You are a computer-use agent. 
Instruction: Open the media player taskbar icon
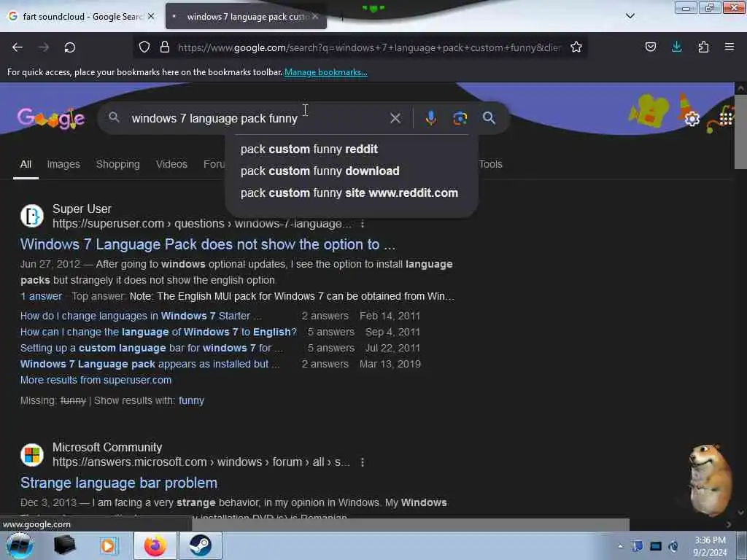(x=108, y=545)
